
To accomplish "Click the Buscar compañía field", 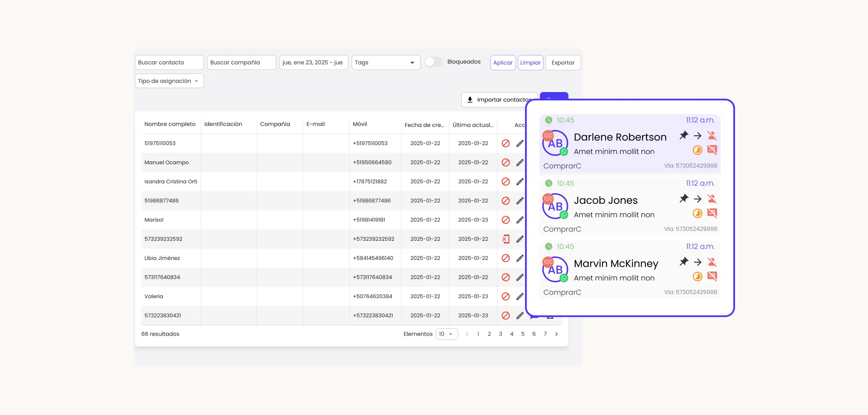I will pyautogui.click(x=241, y=63).
